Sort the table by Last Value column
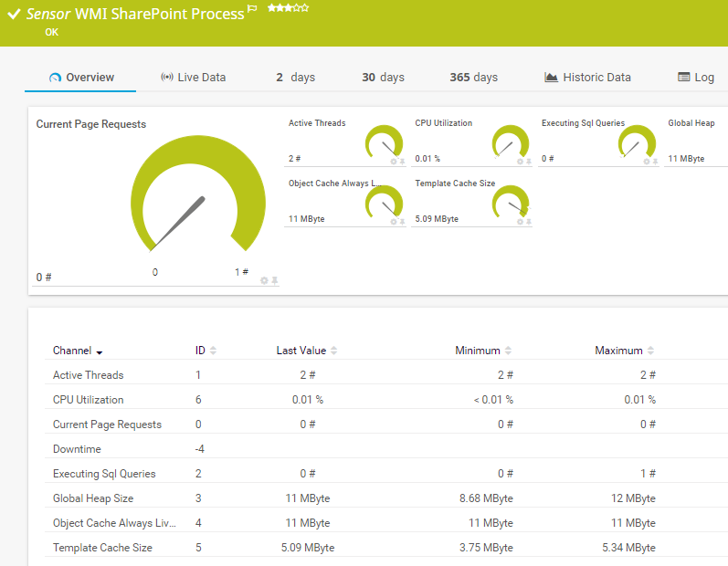Image resolution: width=728 pixels, height=566 pixels. [333, 351]
